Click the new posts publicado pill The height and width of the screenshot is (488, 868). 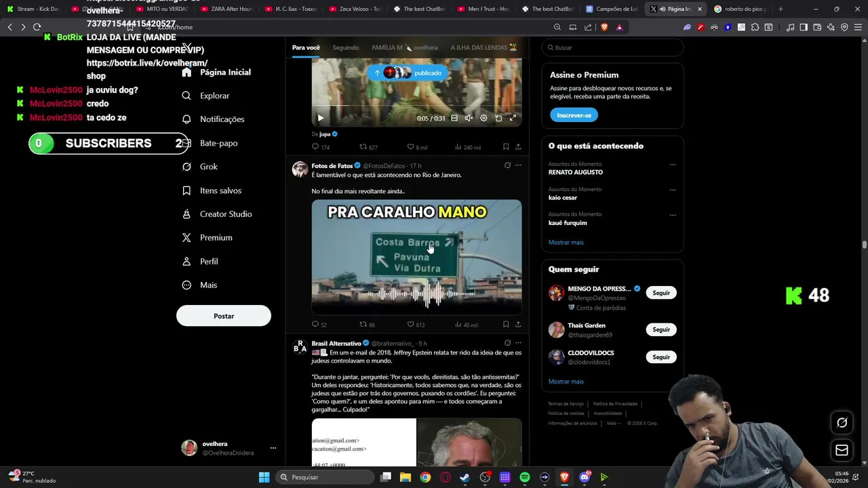point(408,73)
